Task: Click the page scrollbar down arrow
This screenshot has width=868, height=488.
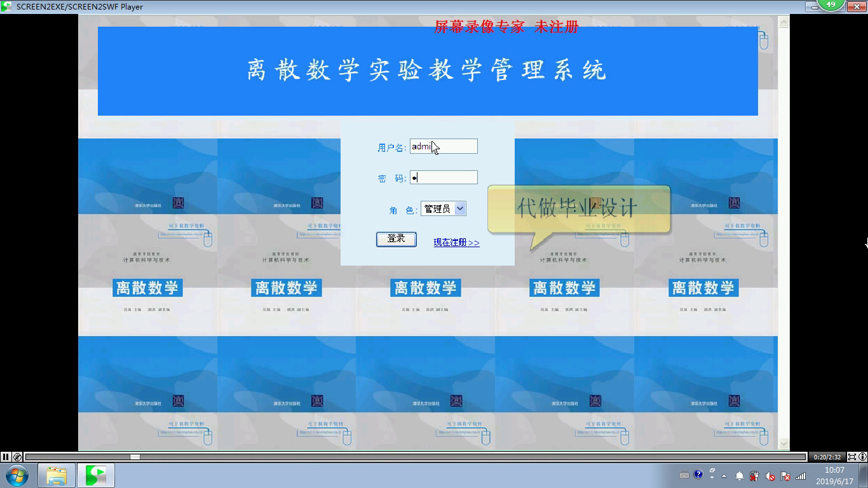Action: click(783, 444)
